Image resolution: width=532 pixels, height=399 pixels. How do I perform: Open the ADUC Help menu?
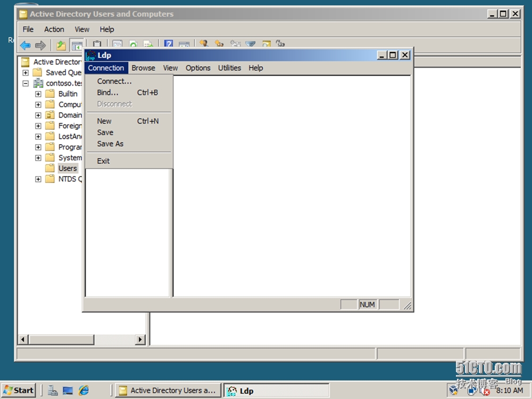pyautogui.click(x=106, y=29)
